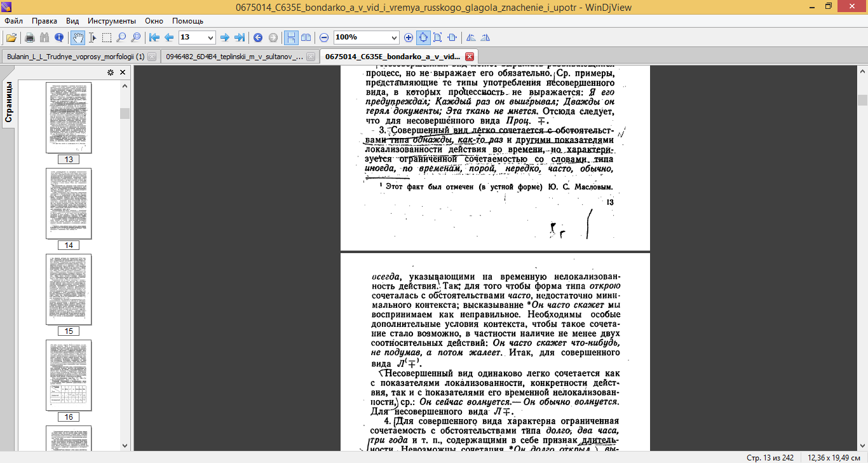
Task: Select page 13 thumbnail
Action: click(x=69, y=118)
